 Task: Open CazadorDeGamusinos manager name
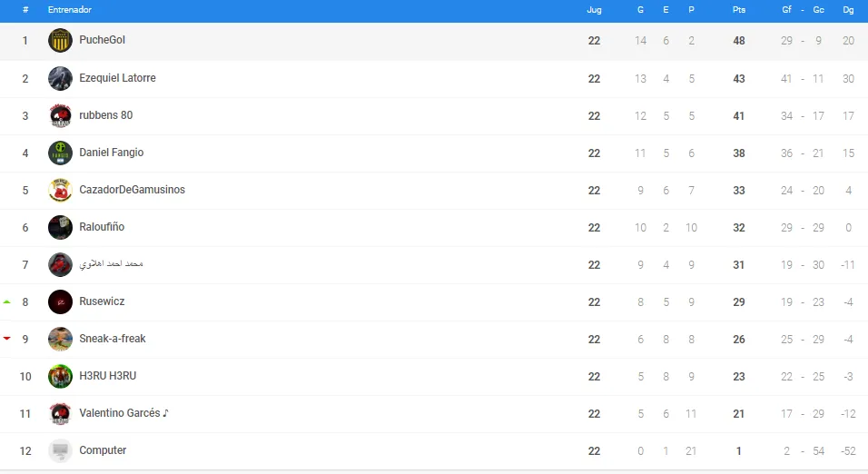pyautogui.click(x=132, y=190)
